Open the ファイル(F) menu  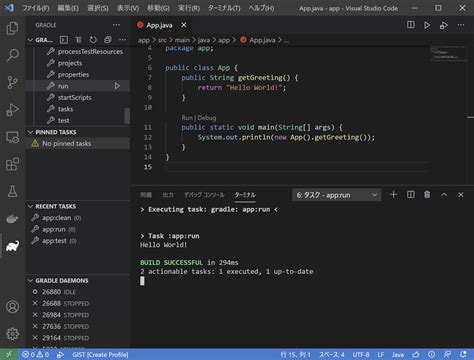36,8
